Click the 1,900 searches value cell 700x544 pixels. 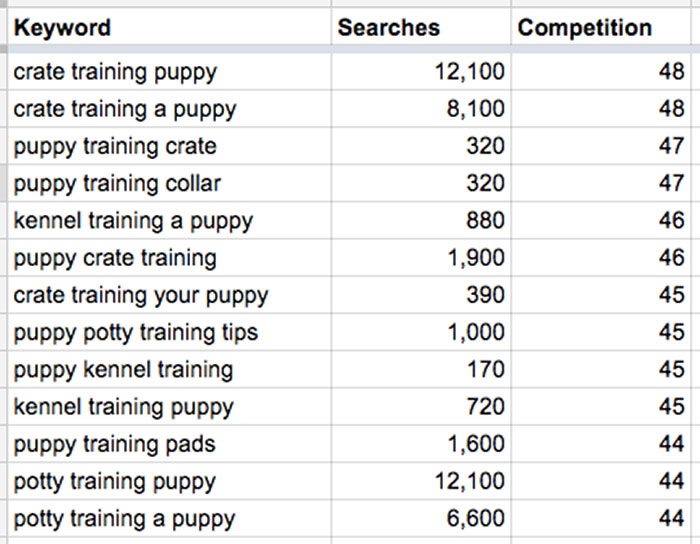pyautogui.click(x=420, y=258)
